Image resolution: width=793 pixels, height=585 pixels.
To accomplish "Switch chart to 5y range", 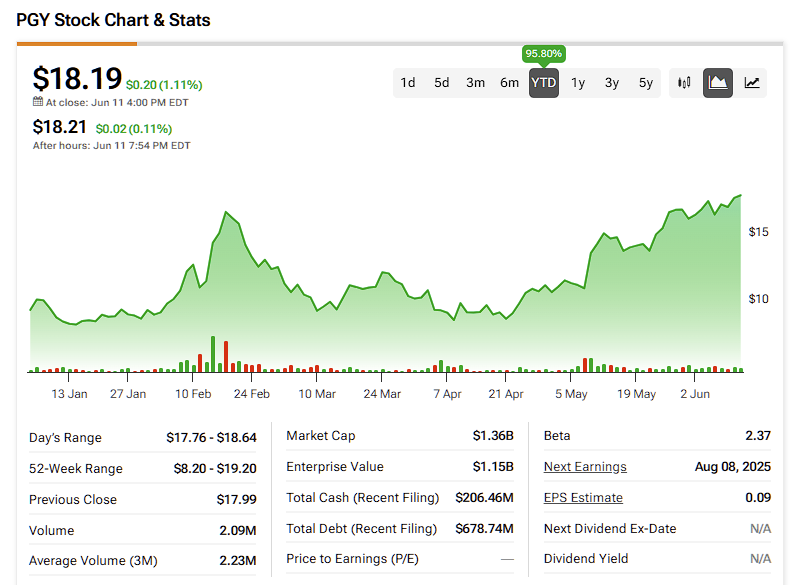I will pyautogui.click(x=646, y=83).
